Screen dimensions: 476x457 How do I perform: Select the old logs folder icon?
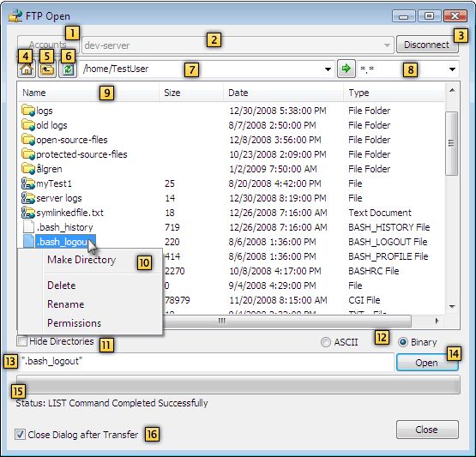tap(28, 124)
